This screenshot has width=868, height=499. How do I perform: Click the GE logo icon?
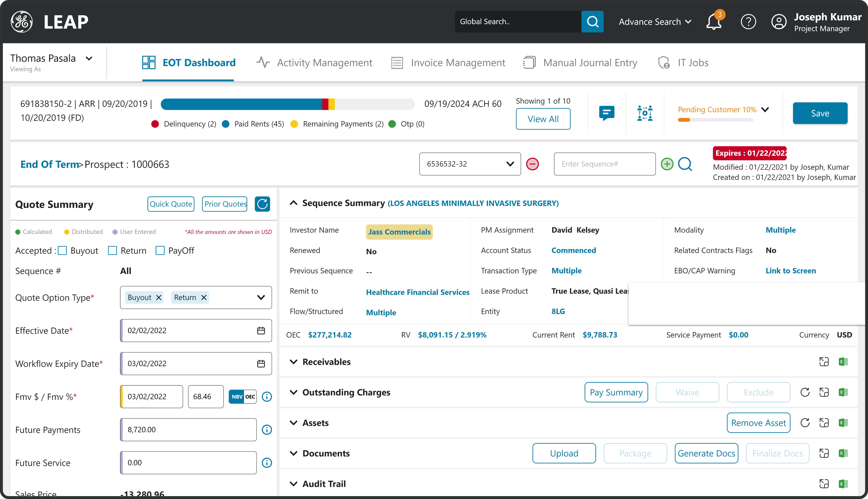tap(22, 22)
